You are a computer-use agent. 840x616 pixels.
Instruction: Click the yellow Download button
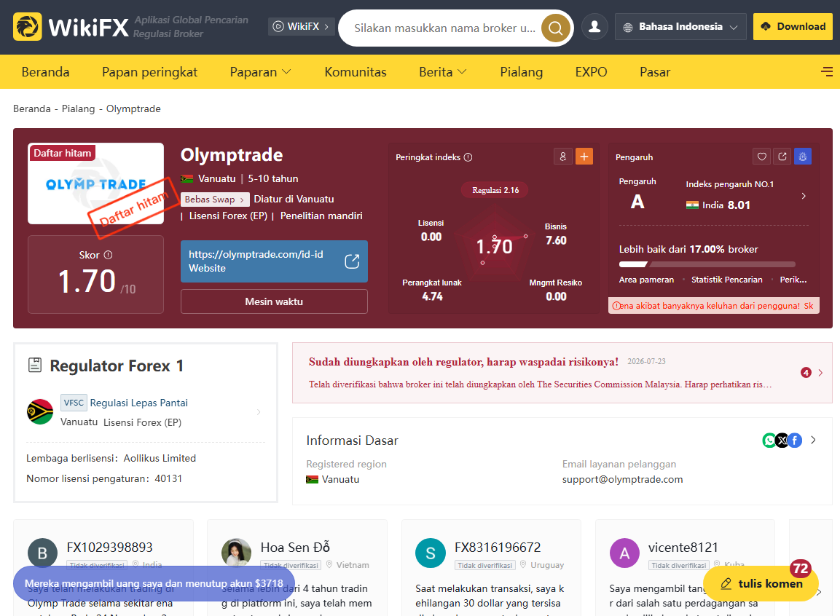793,27
